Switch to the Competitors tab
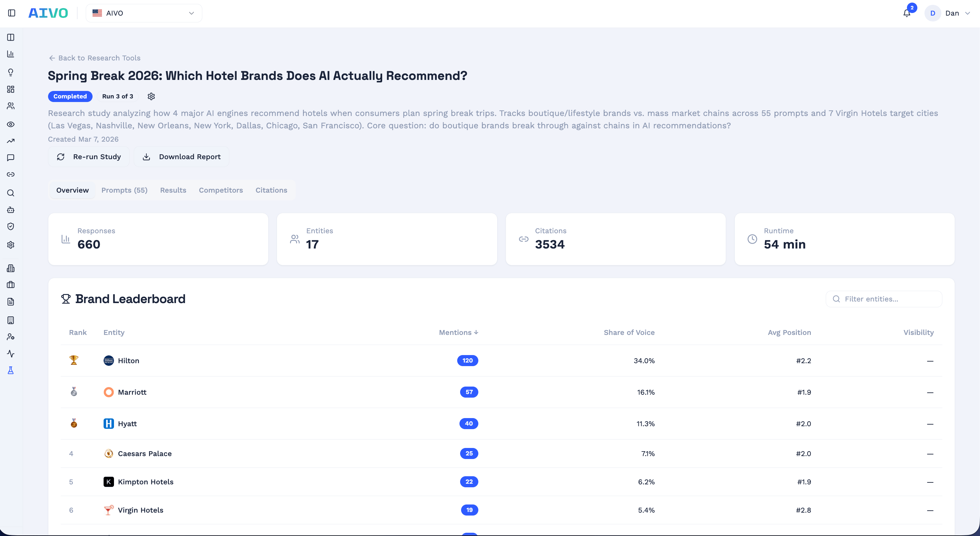The width and height of the screenshot is (980, 536). 221,190
